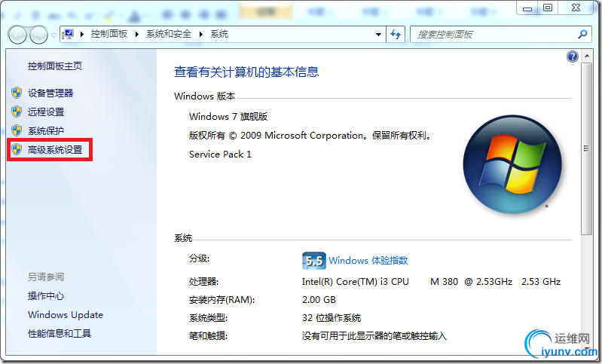Click the scrollbar up arrow
602x364 pixels.
586,56
